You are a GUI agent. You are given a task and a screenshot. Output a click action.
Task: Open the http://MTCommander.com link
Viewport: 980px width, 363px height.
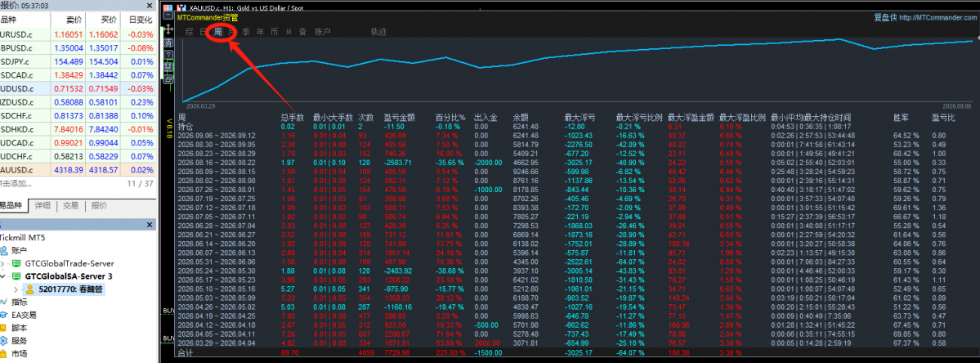tap(938, 17)
